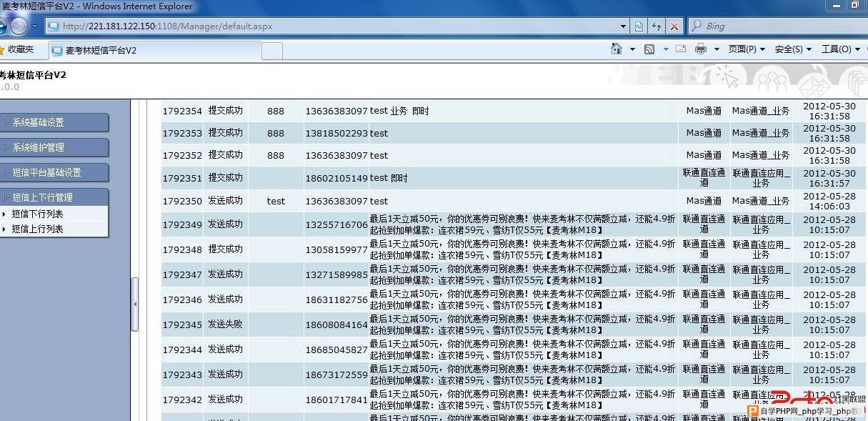The width and height of the screenshot is (868, 421).
Task: Open the 安全(S) menu
Action: click(x=793, y=49)
